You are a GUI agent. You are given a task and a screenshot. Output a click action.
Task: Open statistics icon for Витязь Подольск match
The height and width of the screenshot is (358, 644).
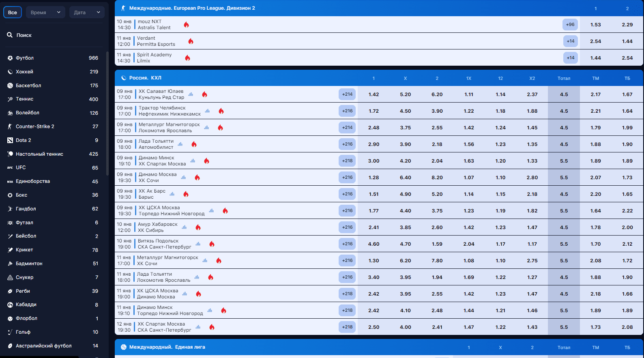coord(198,244)
